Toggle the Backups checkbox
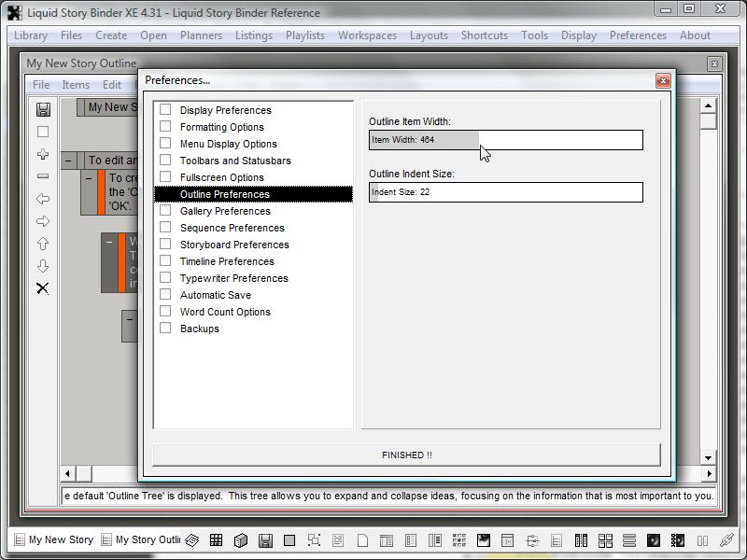The width and height of the screenshot is (747, 560). click(165, 329)
